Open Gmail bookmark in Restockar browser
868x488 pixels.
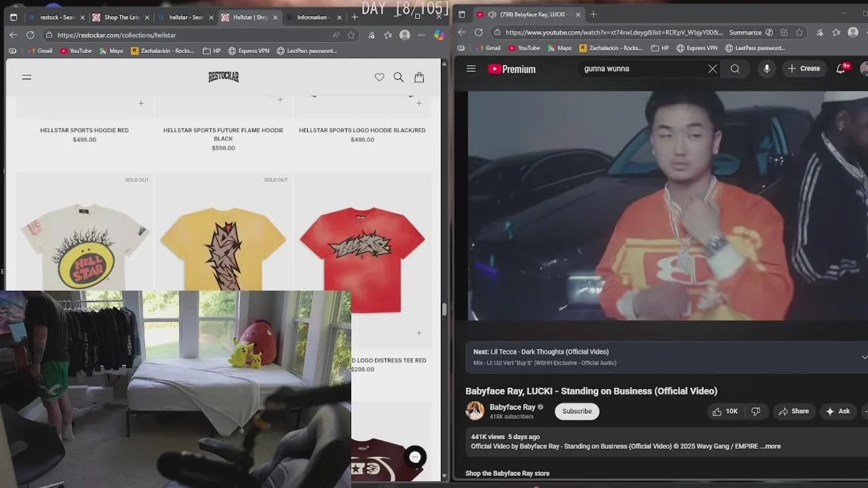pos(39,51)
